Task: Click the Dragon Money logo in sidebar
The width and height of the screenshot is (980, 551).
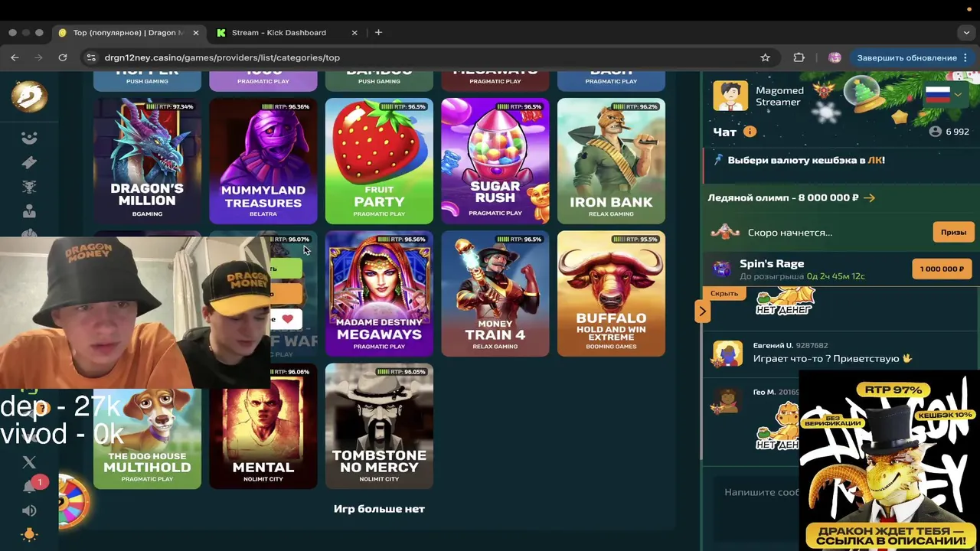Action: (29, 96)
